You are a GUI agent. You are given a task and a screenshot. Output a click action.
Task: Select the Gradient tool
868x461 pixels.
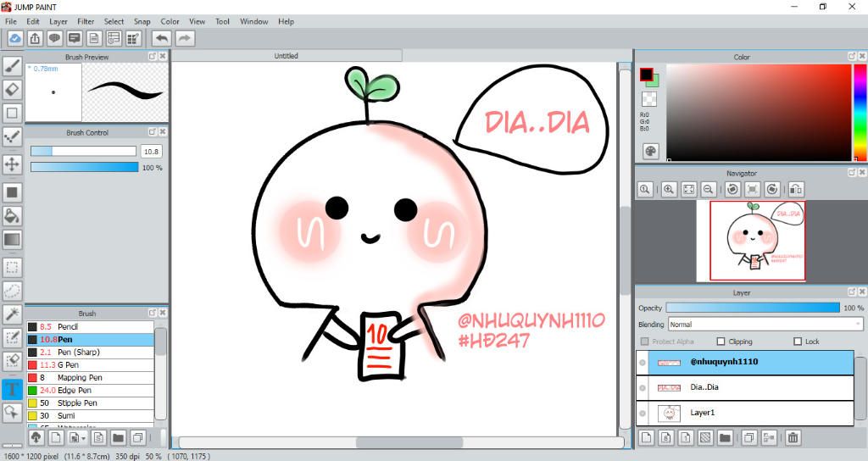(12, 240)
